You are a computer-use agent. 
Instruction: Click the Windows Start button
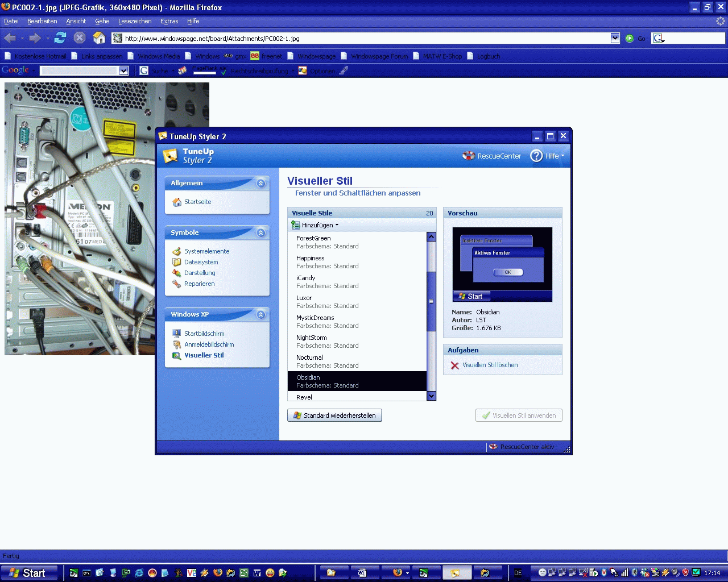tap(29, 573)
